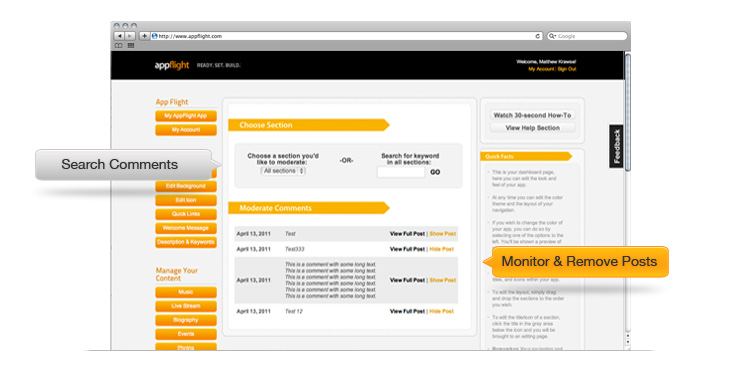Select the orange My Account sidebar button
This screenshot has width=732, height=369.
[186, 130]
